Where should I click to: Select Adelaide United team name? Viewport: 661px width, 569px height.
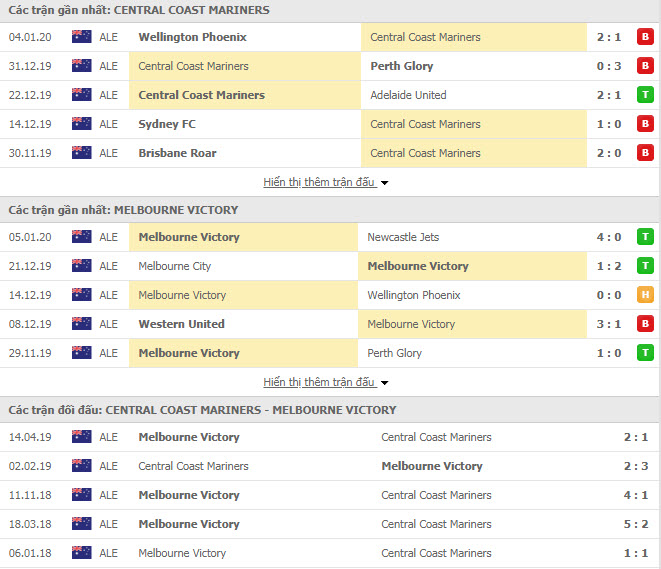coord(408,95)
